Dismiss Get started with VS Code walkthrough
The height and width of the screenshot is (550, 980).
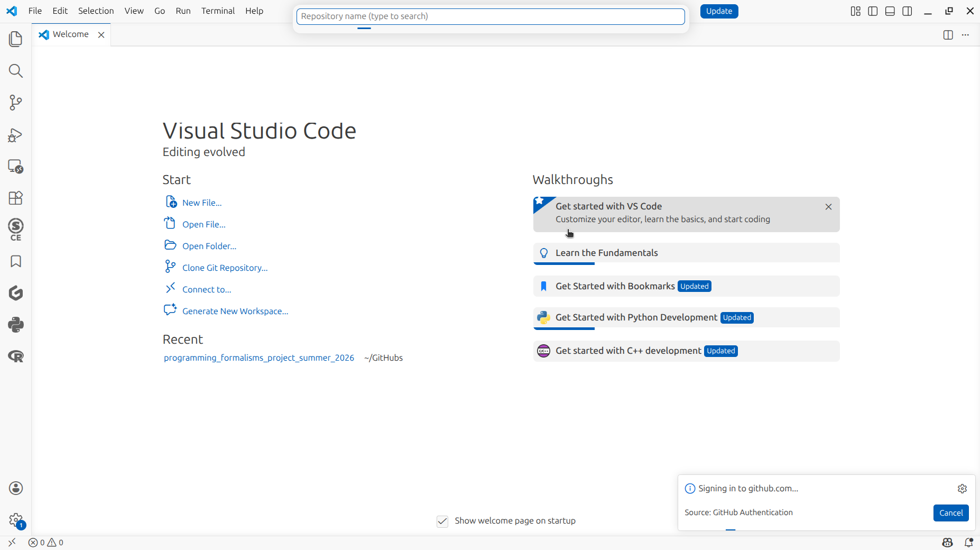point(828,207)
